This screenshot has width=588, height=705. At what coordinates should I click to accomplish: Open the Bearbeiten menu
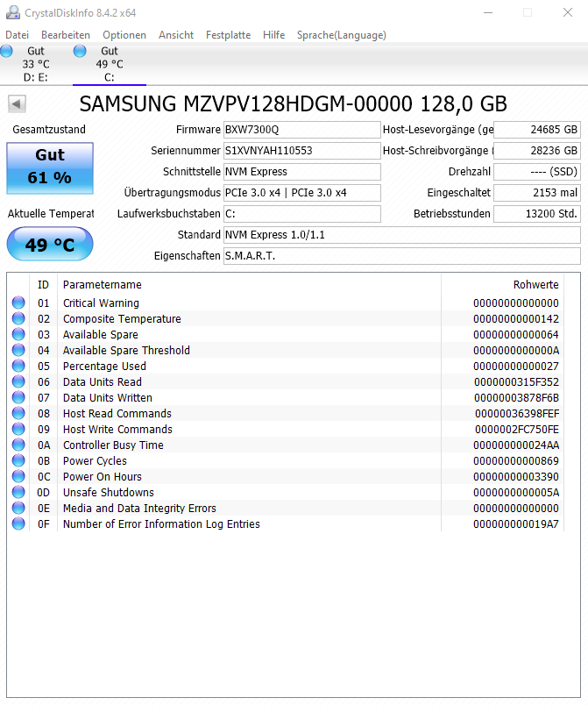(66, 35)
